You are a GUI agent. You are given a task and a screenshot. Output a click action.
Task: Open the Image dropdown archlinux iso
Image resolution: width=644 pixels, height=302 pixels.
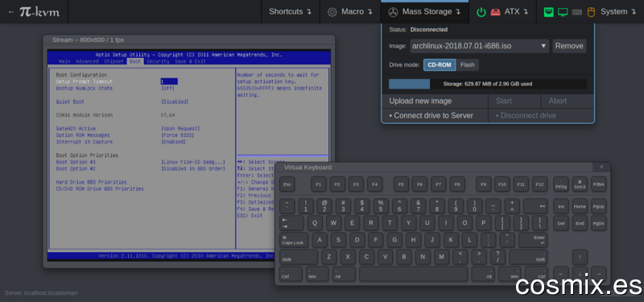pyautogui.click(x=479, y=46)
